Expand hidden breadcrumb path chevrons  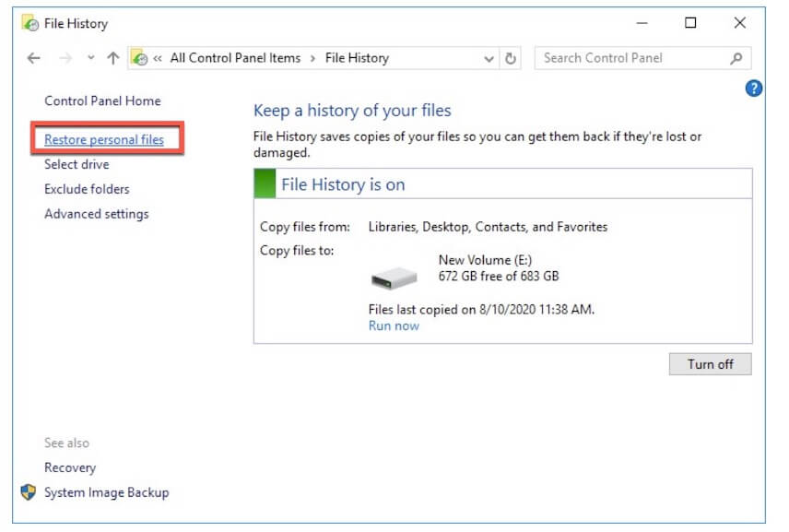click(158, 58)
